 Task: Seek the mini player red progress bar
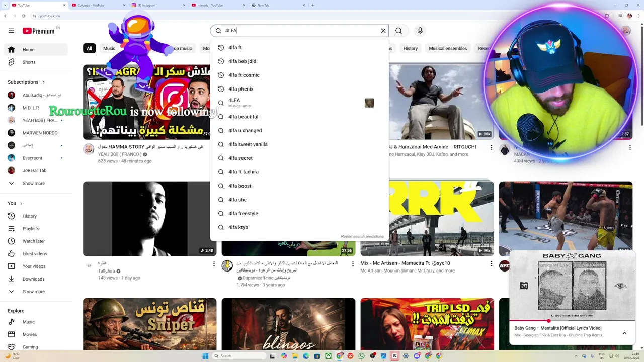click(x=572, y=321)
